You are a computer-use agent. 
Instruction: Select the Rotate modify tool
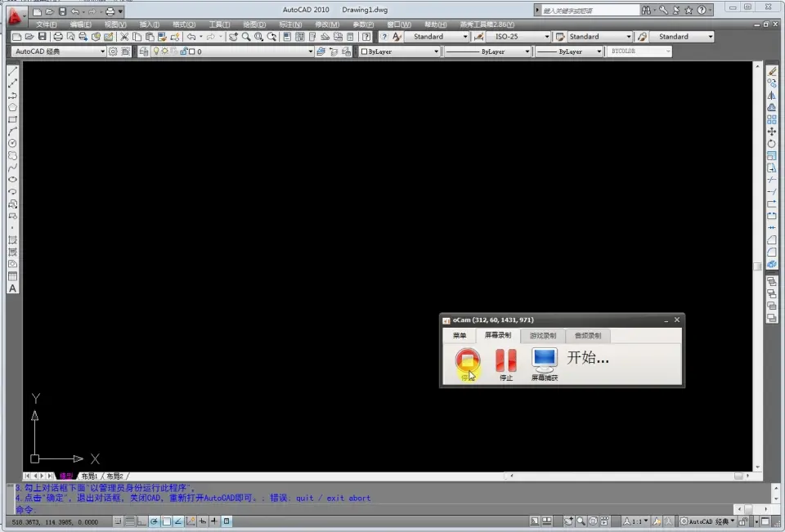point(772,144)
